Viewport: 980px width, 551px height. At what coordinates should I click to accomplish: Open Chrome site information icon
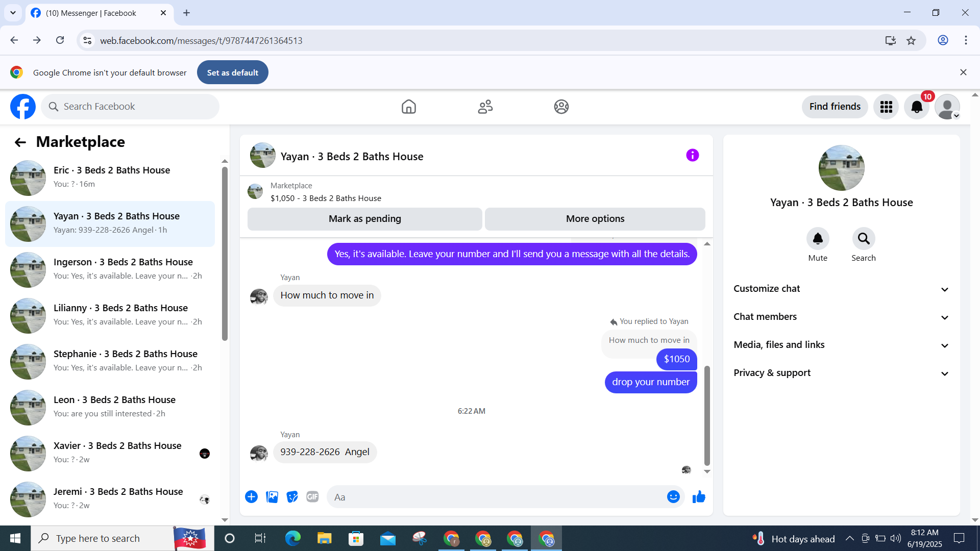point(88,40)
